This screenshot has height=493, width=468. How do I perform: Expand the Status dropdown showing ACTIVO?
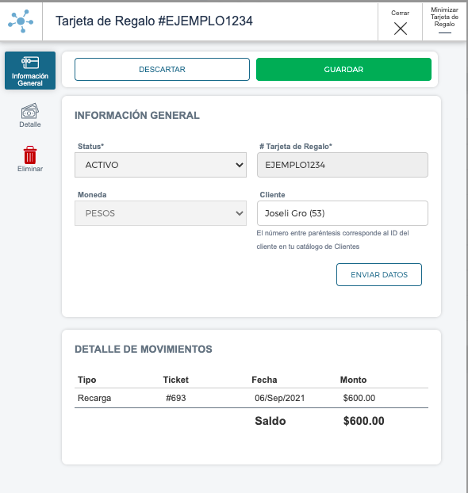[160, 165]
